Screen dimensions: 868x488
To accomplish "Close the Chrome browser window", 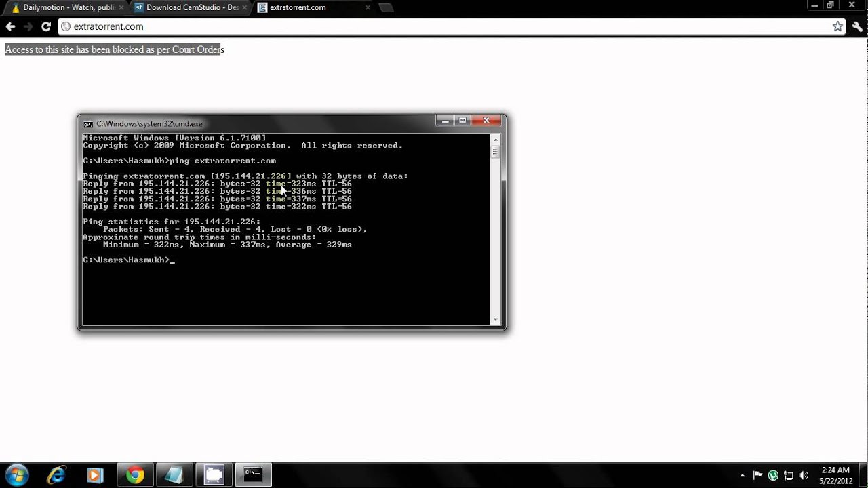I will click(852, 5).
